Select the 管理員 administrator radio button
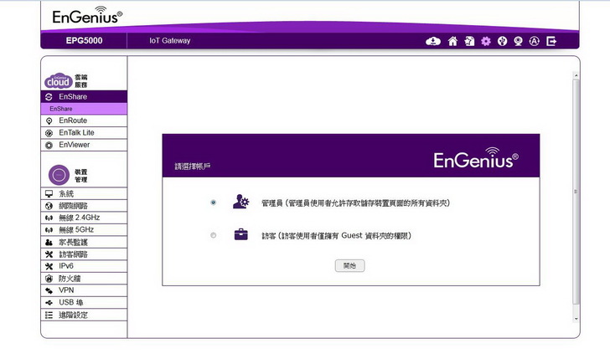 pos(213,202)
